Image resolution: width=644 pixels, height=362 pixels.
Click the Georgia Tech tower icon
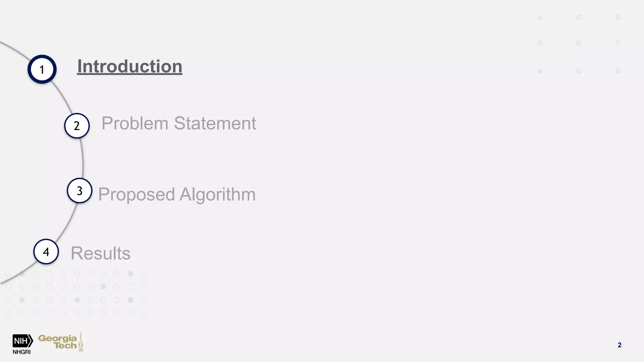pos(81,342)
